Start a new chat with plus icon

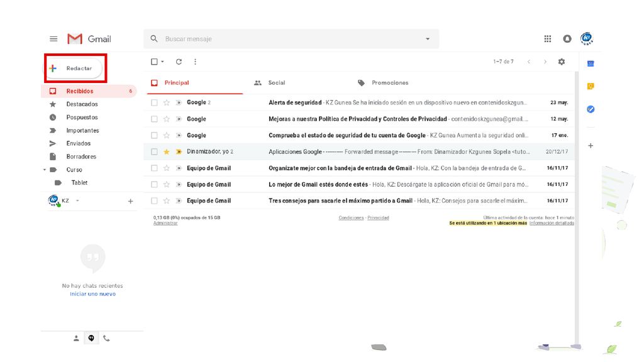(x=131, y=201)
